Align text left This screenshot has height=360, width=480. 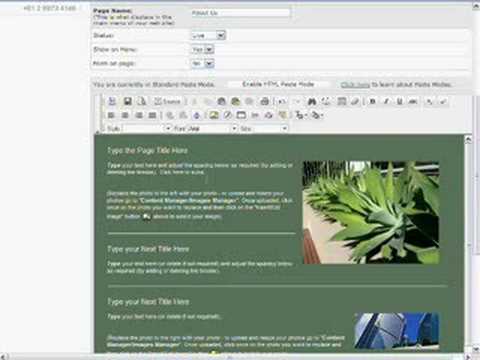click(x=111, y=115)
